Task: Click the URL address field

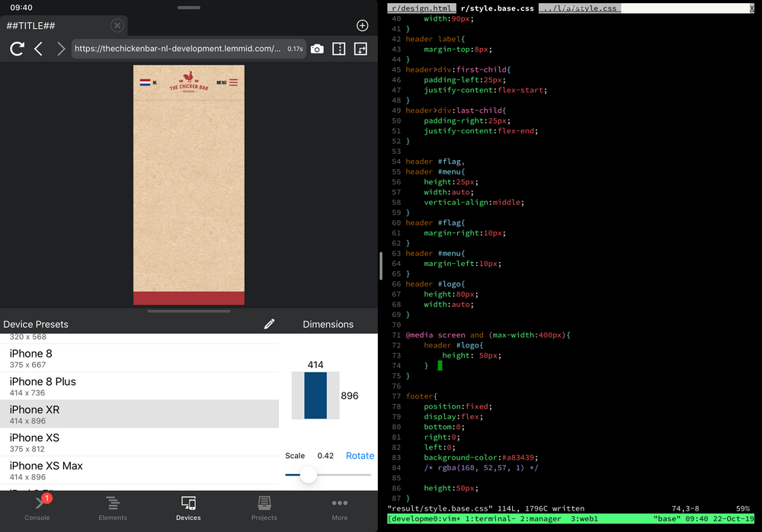Action: [x=183, y=48]
